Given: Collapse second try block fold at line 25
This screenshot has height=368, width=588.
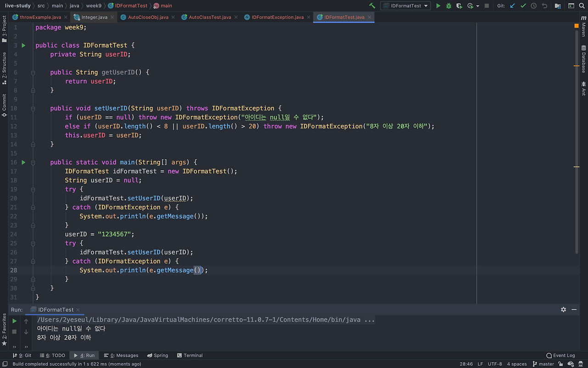Looking at the screenshot, I should point(33,243).
